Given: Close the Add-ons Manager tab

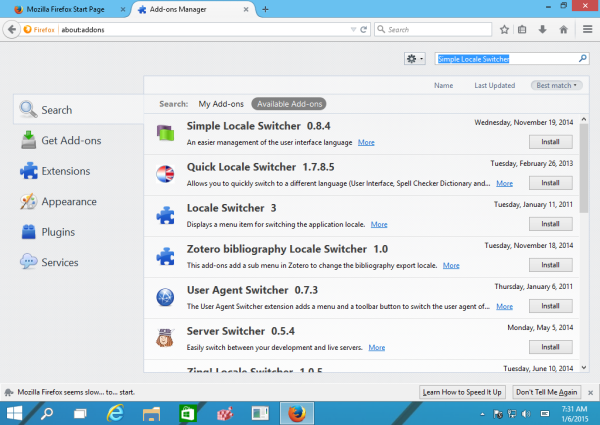Looking at the screenshot, I should tap(246, 10).
